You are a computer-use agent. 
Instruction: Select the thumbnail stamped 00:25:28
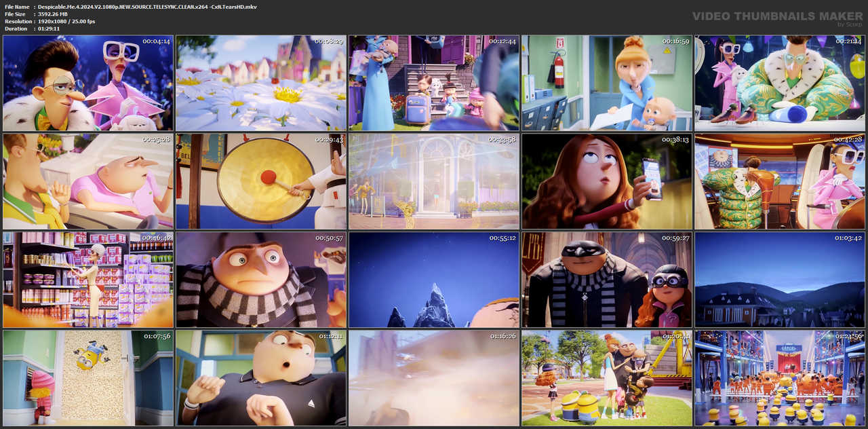tap(88, 181)
